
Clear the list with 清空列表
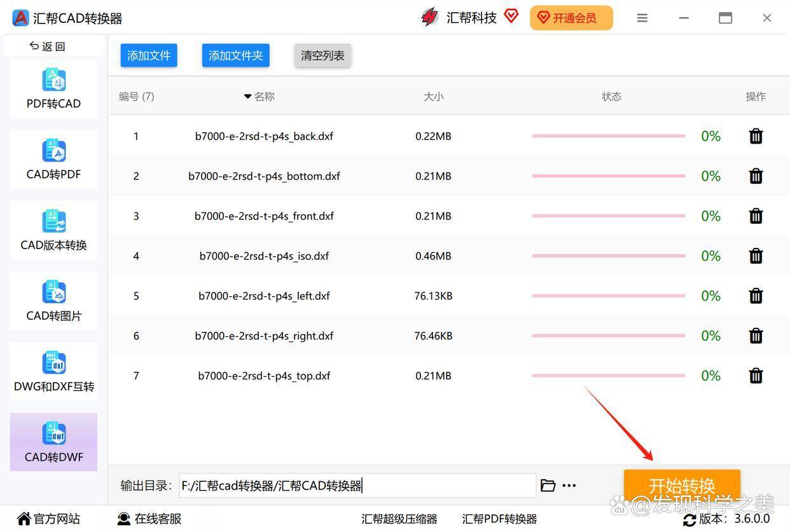[322, 55]
